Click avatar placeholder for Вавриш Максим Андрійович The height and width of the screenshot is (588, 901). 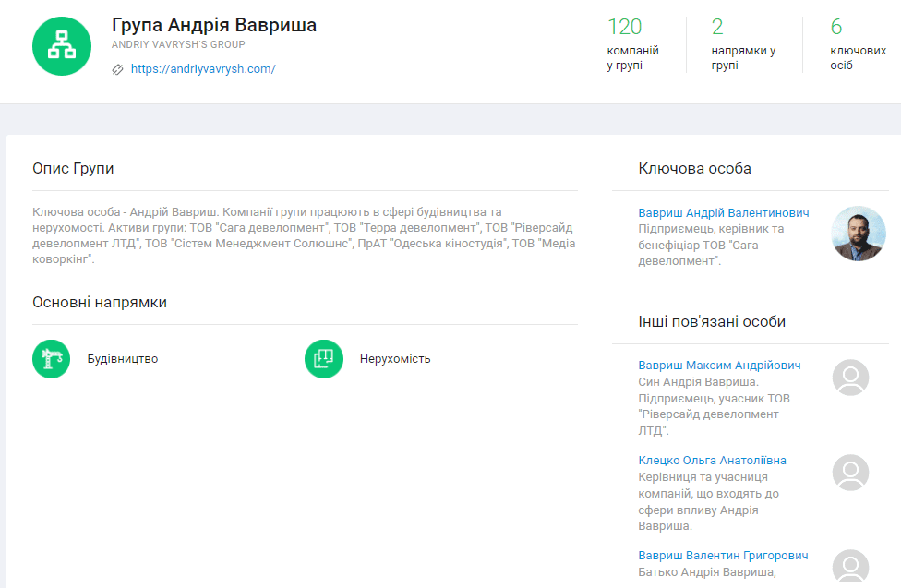(x=850, y=378)
